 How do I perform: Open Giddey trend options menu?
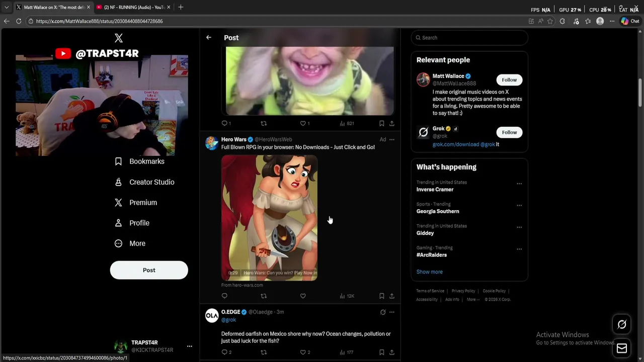519,227
